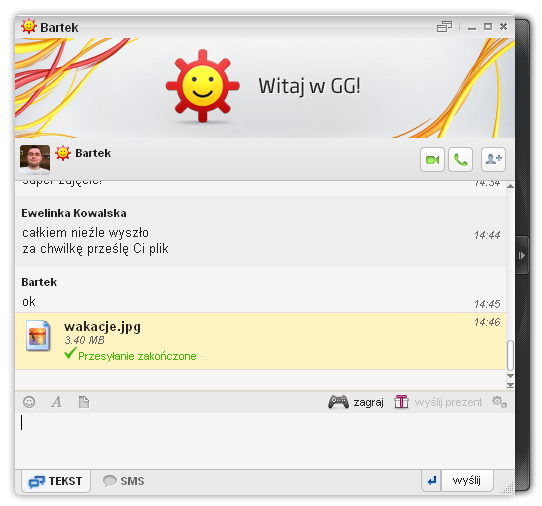Screen dimensions: 542x506
Task: Click the 'ok' message from Bartek
Action: tap(29, 302)
